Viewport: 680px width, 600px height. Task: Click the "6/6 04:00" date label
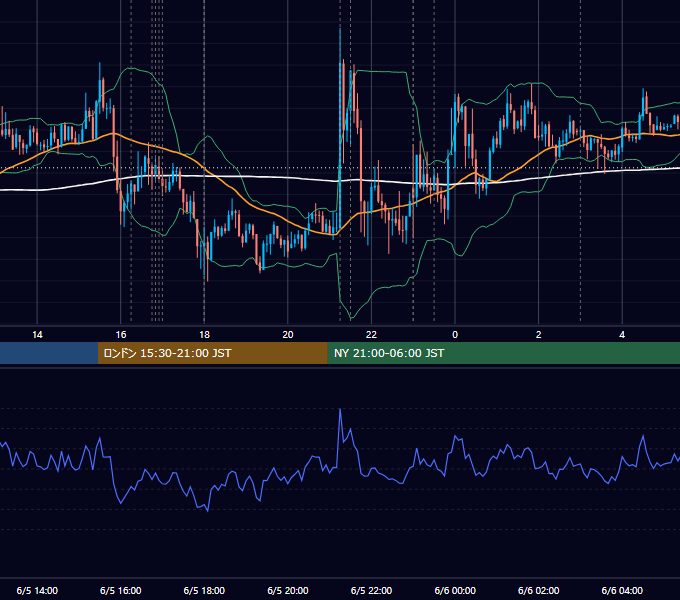tap(622, 590)
